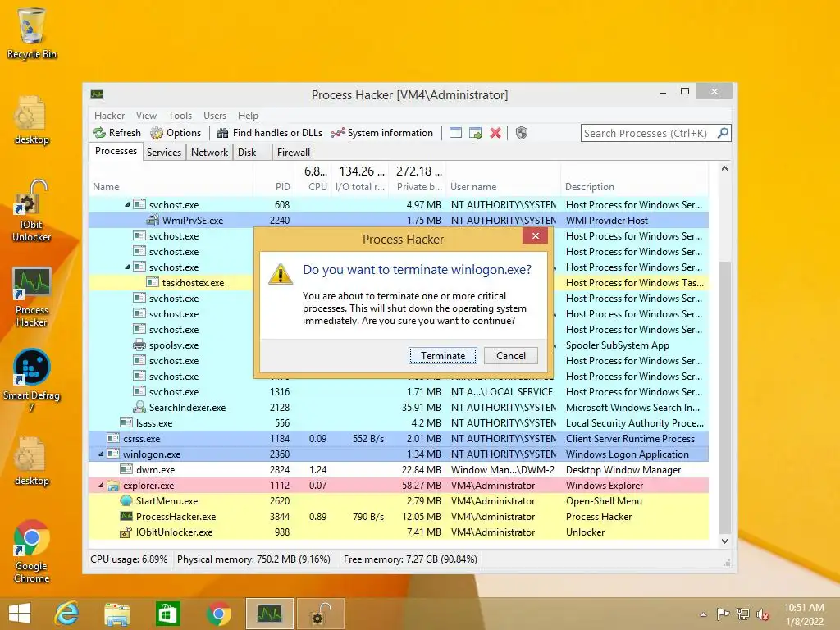Image resolution: width=840 pixels, height=630 pixels.
Task: Open the Tools menu
Action: 180,116
